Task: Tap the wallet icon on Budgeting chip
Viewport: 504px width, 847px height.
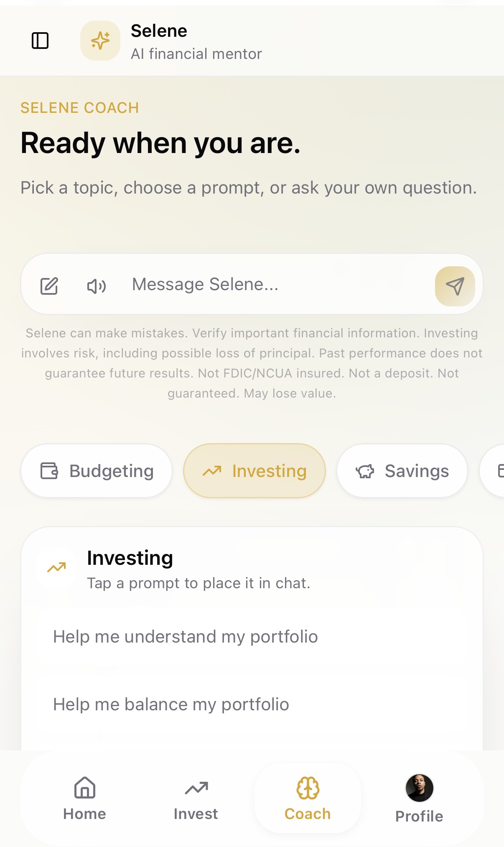Action: tap(49, 471)
